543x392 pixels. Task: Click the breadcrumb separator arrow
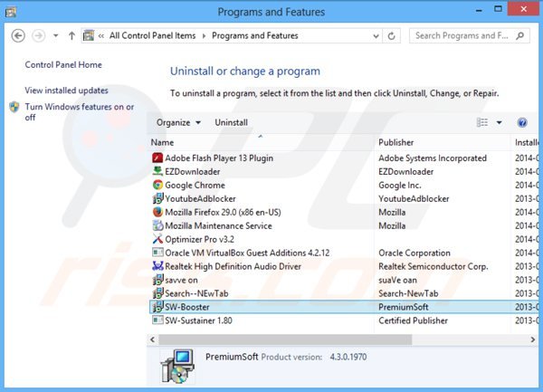coord(204,35)
